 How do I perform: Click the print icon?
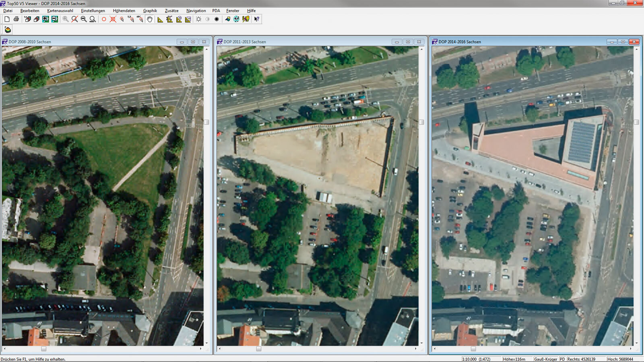pyautogui.click(x=16, y=19)
